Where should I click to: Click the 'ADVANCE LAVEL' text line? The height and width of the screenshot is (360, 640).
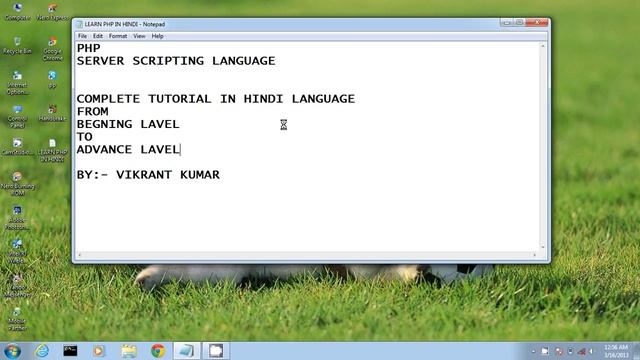(x=128, y=149)
